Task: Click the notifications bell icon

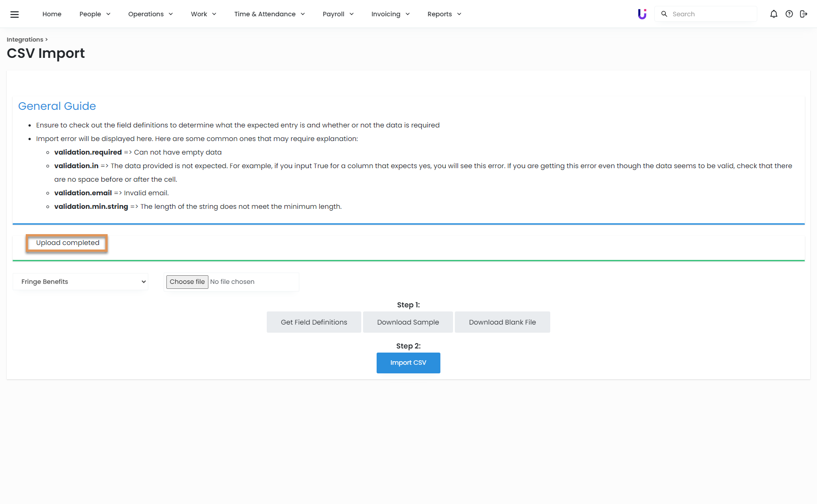Action: tap(774, 14)
